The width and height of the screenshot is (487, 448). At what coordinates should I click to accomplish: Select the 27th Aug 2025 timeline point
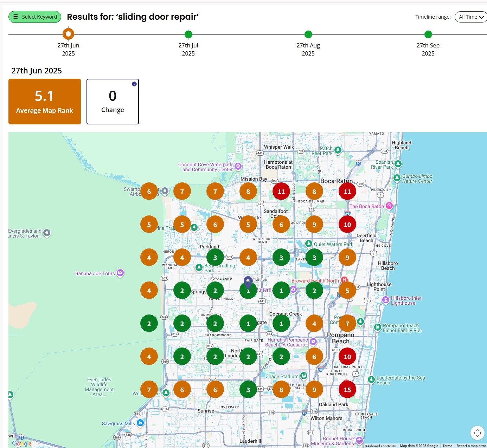pyautogui.click(x=308, y=34)
